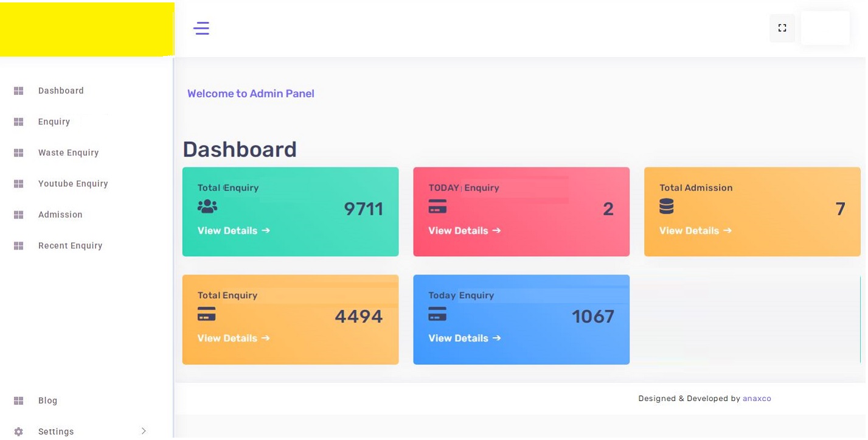Screen dimensions: 868x440
Task: Toggle the hamburger sidebar menu icon
Action: pos(201,28)
